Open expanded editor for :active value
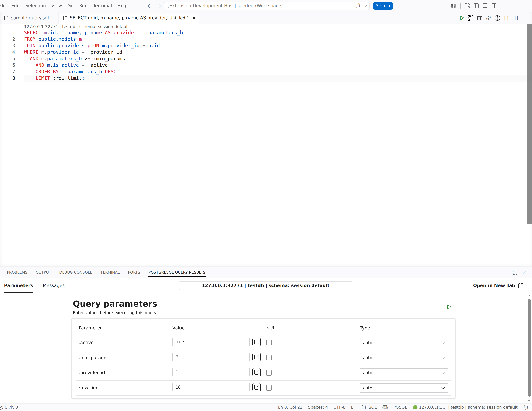The height and width of the screenshot is (411, 532). [x=257, y=342]
